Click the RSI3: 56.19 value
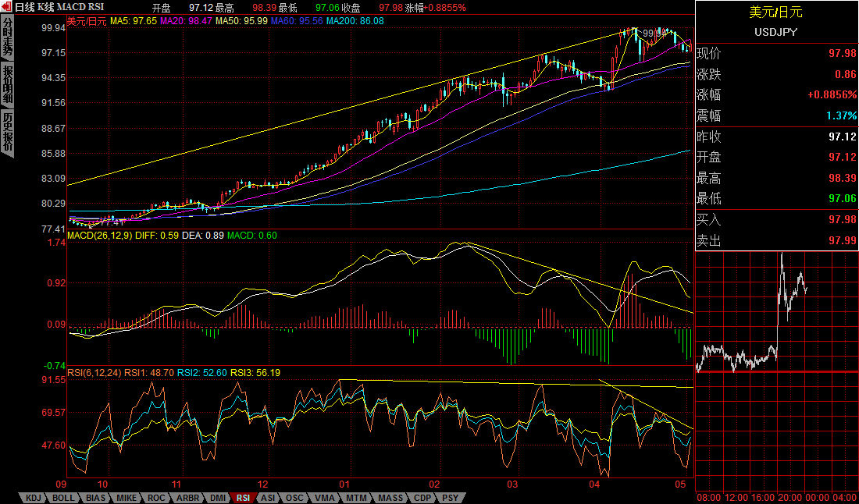The image size is (859, 504). point(255,373)
